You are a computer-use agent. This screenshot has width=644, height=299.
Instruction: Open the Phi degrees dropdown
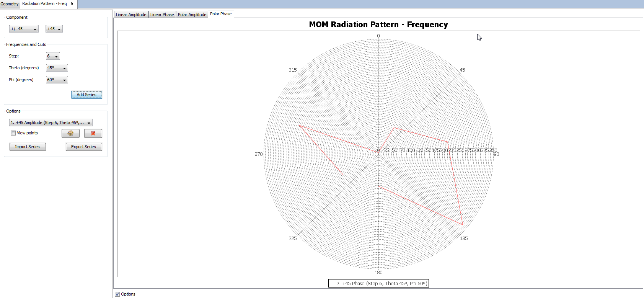(57, 80)
